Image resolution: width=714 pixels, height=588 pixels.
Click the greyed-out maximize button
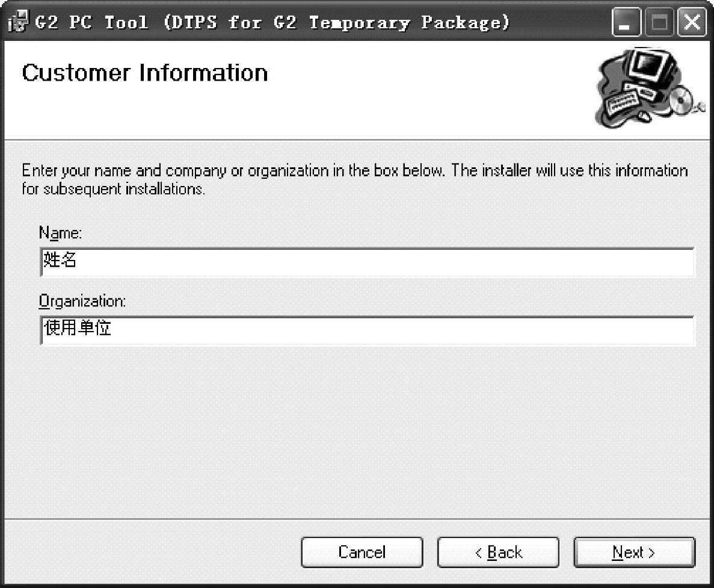660,24
